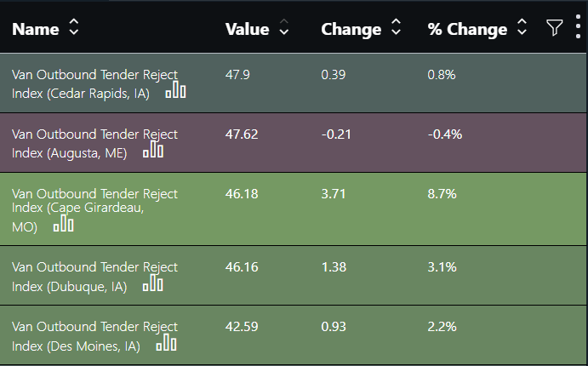Open chart icon for Dubuque, IA
588x366 pixels.
153,283
